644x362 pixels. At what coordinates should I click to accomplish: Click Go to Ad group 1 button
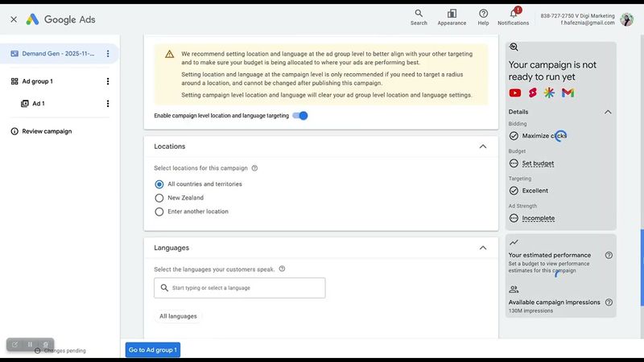click(x=153, y=350)
